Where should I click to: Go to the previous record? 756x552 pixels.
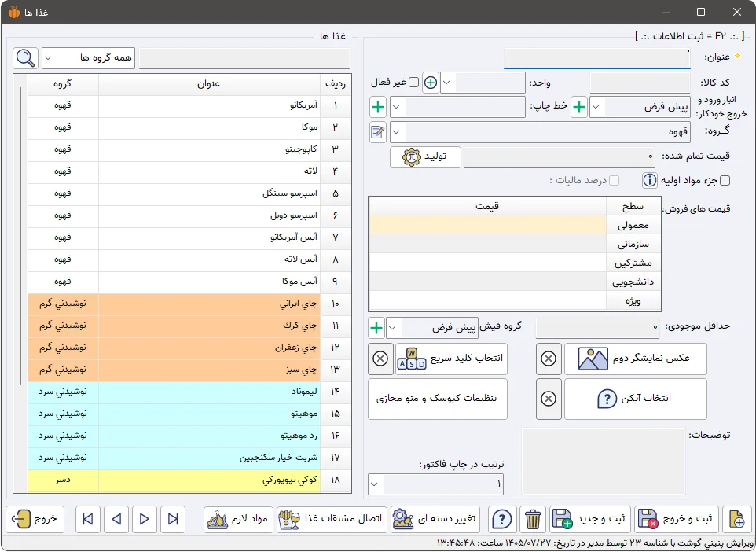(x=116, y=519)
